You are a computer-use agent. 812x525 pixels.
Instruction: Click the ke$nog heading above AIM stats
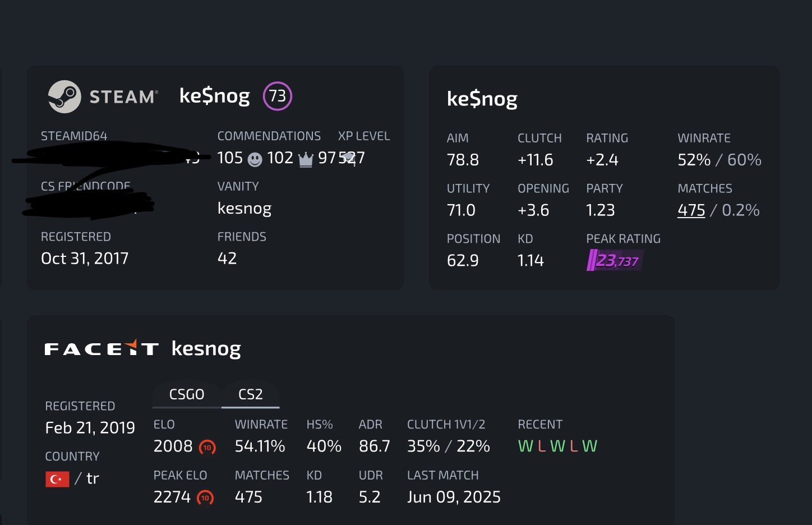[x=482, y=99]
